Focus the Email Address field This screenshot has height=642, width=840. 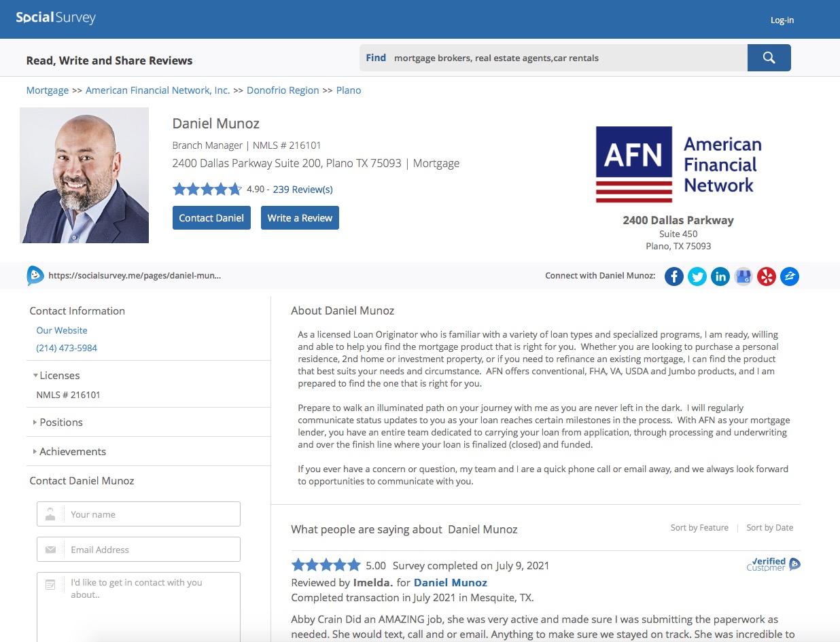click(139, 550)
